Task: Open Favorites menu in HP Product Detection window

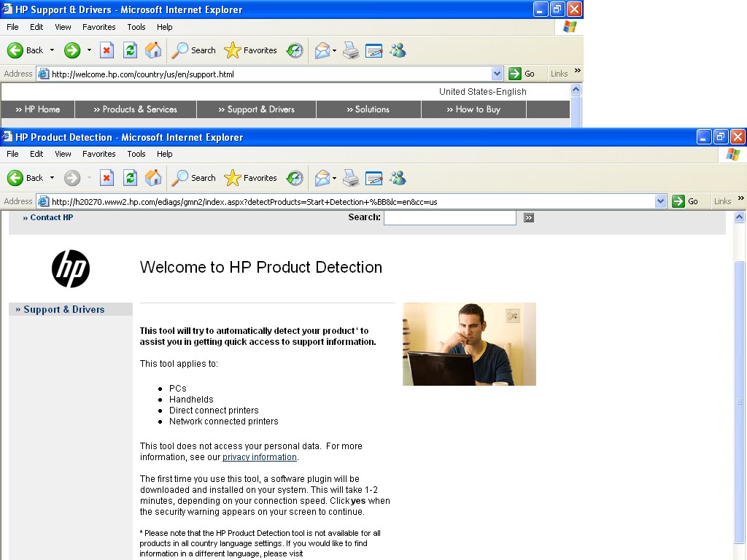Action: 99,154
